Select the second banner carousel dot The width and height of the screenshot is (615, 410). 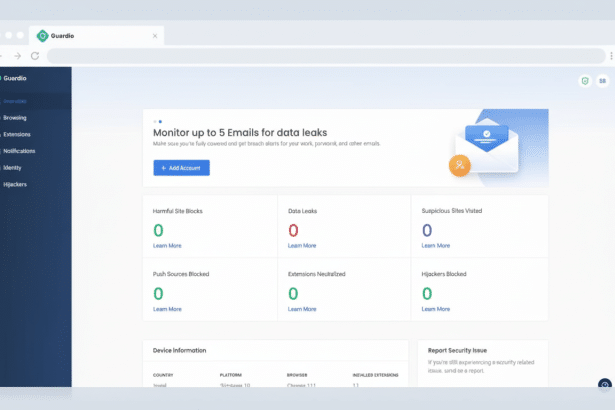coord(160,122)
